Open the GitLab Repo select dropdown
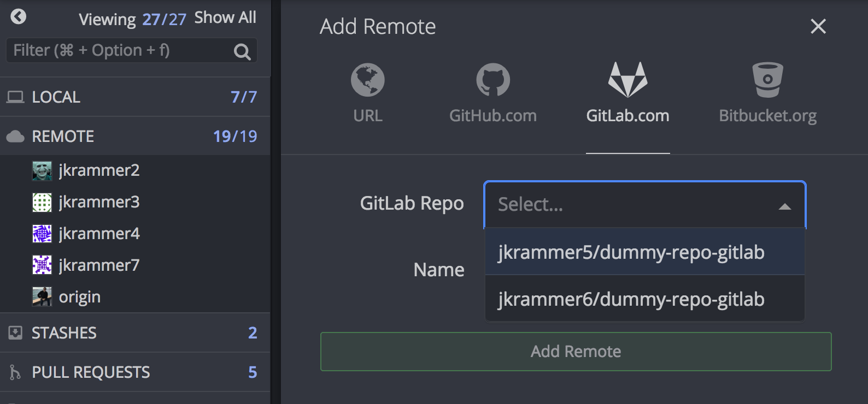Image resolution: width=868 pixels, height=404 pixels. pos(644,205)
